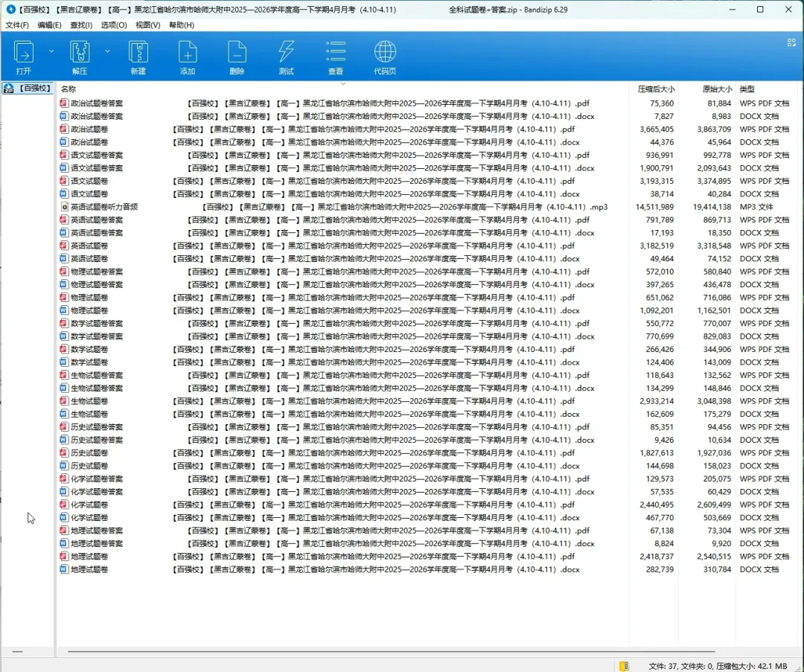Click the PDF icon of 语文试题卷答案 .pdf
The height and width of the screenshot is (672, 804).
(x=64, y=155)
